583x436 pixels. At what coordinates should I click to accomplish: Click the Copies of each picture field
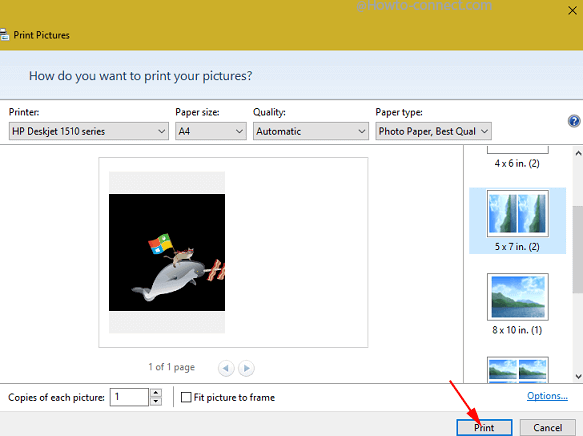coord(129,397)
